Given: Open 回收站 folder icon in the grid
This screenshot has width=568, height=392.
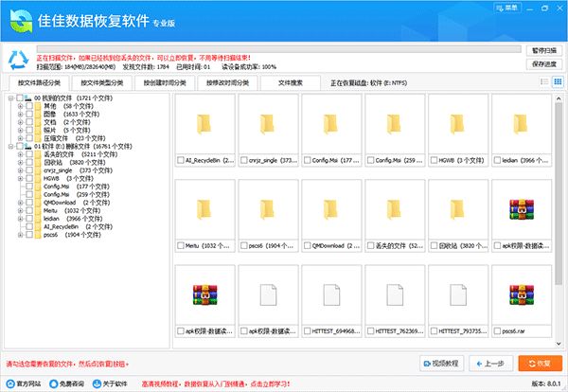Looking at the screenshot, I should coord(457,209).
